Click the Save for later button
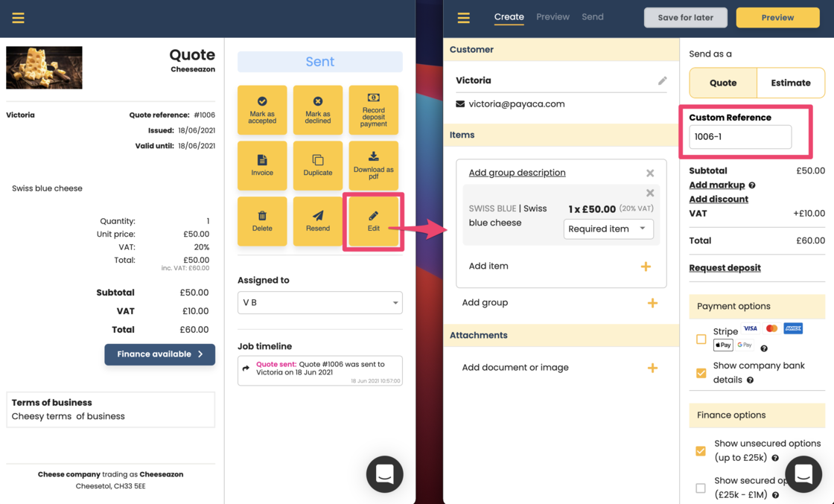The width and height of the screenshot is (834, 504). [685, 18]
